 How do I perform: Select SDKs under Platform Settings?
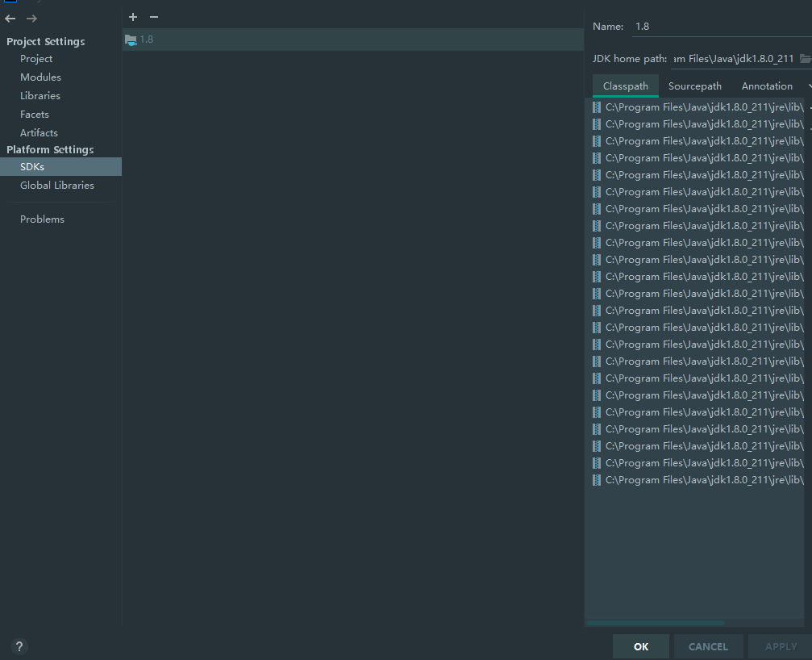coord(60,167)
